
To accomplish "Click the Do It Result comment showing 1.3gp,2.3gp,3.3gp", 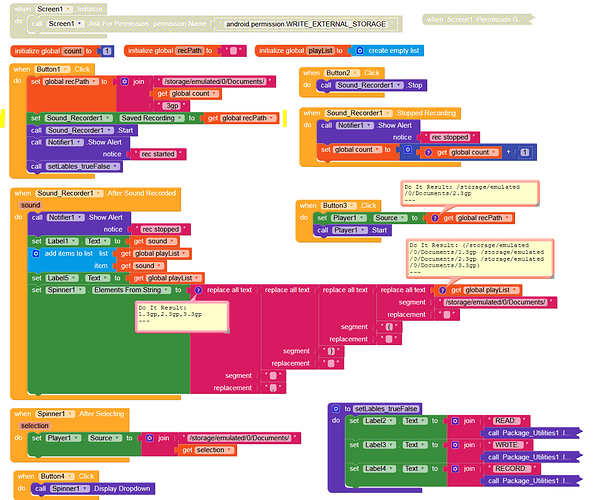I will tap(182, 317).
